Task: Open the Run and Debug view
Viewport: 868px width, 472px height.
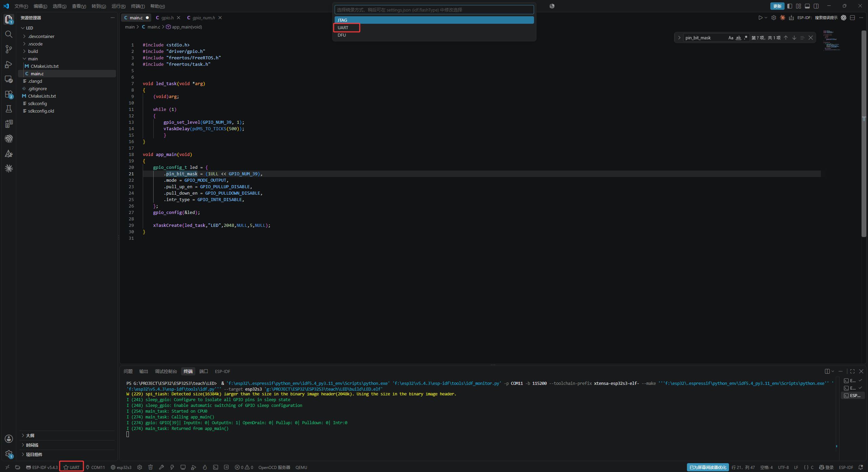Action: point(9,64)
